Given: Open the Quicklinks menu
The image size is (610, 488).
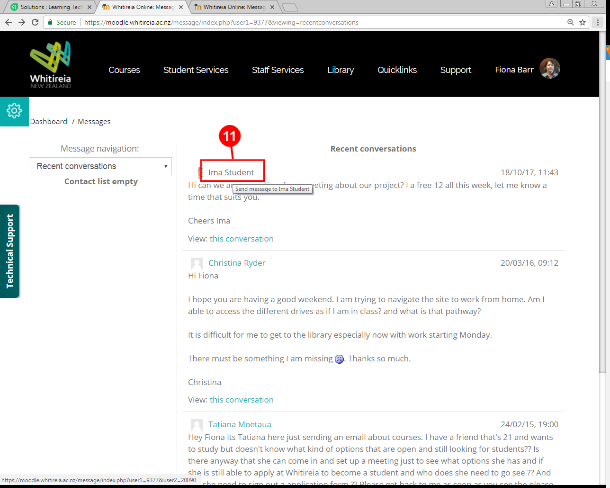Looking at the screenshot, I should (397, 70).
